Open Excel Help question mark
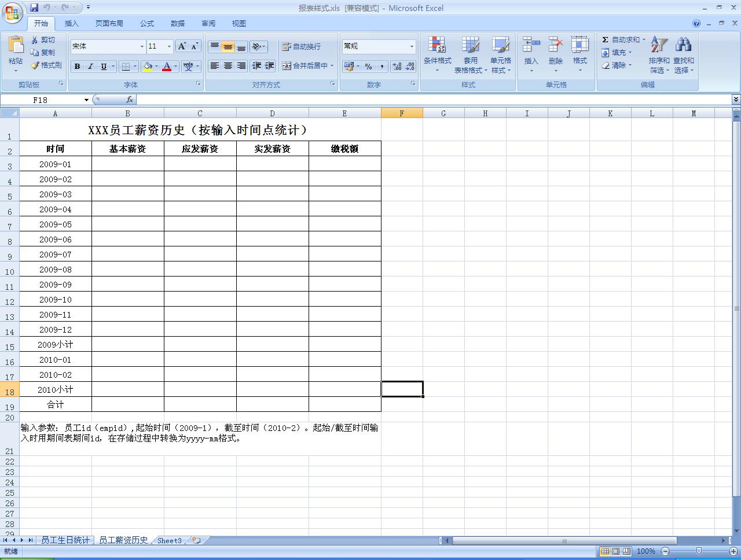Screen dimensions: 741x560 696,24
